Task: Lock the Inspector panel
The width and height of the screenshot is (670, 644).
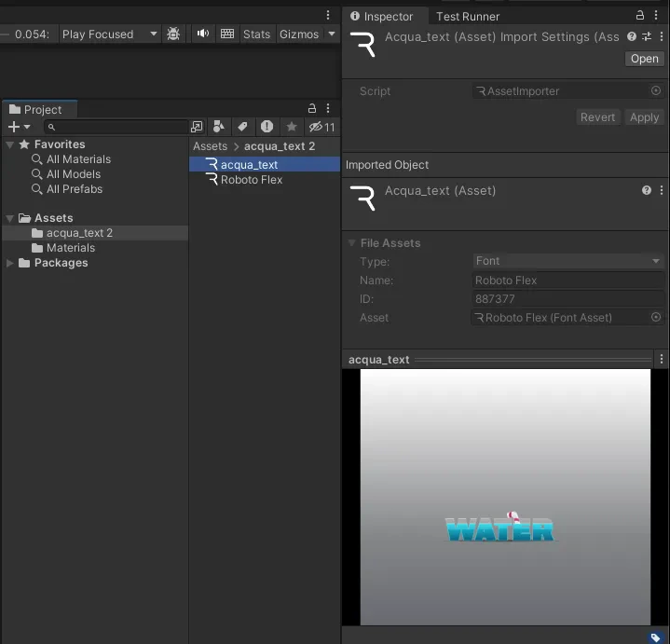Action: 640,16
